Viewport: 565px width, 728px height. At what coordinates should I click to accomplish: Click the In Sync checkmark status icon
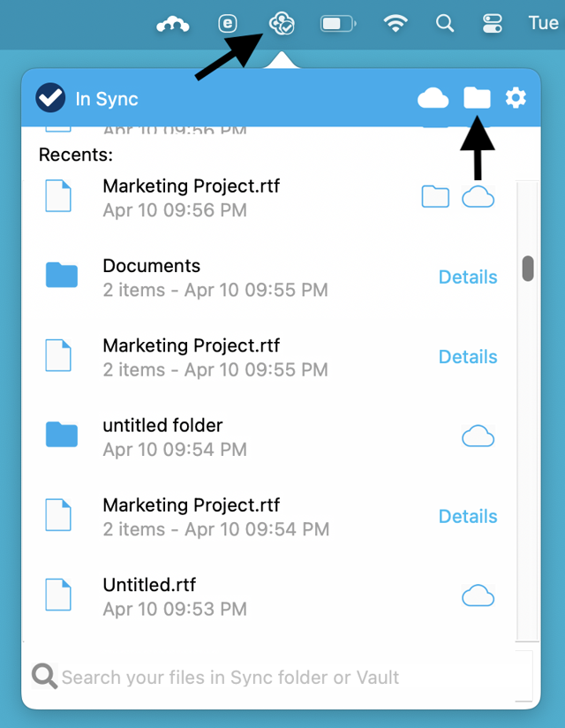[x=50, y=97]
